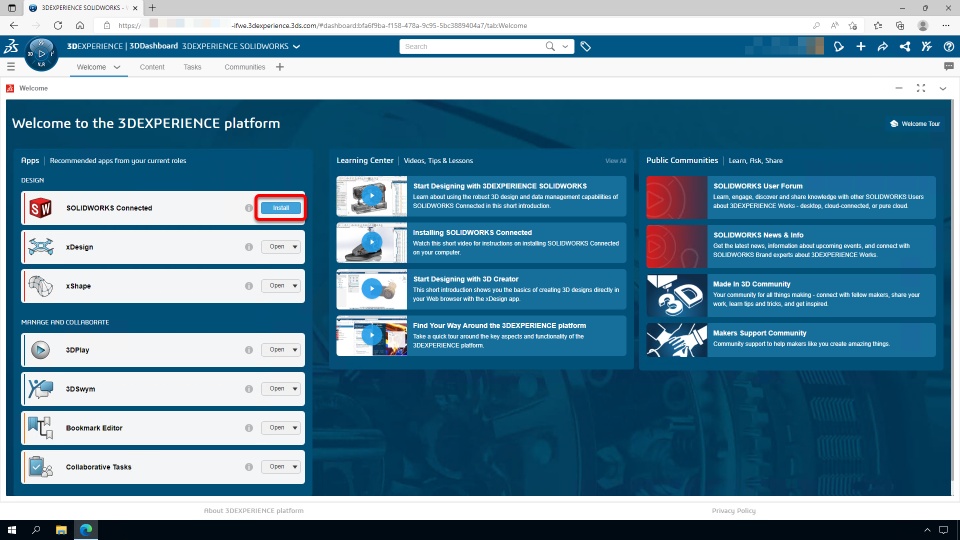Open Windows Start menu
The image size is (960, 540).
pos(12,530)
